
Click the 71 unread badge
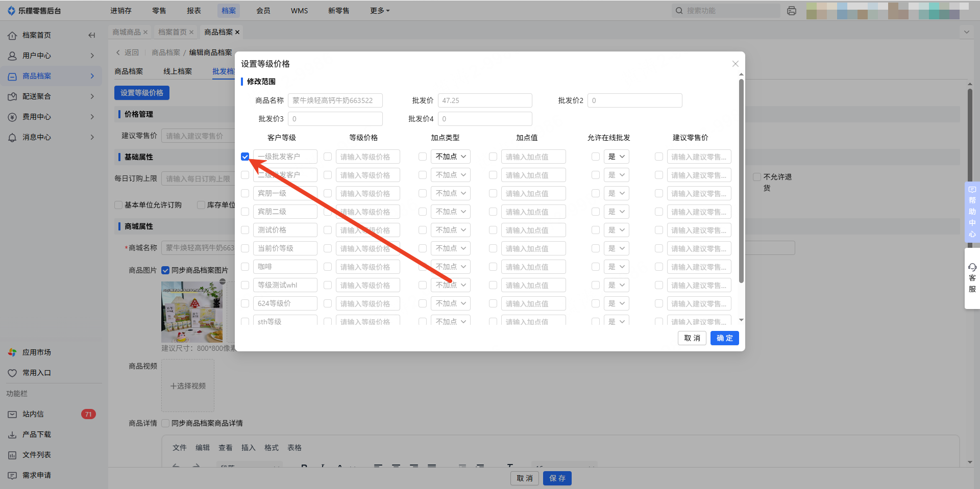[88, 414]
